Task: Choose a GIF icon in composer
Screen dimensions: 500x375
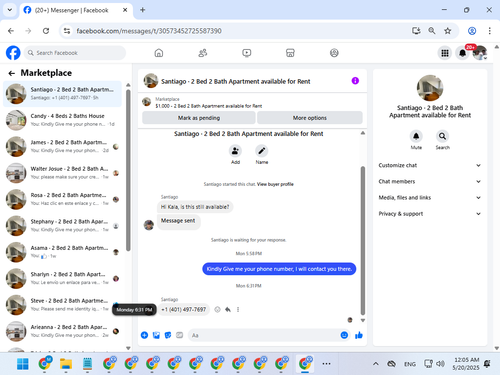Action: 179,335
